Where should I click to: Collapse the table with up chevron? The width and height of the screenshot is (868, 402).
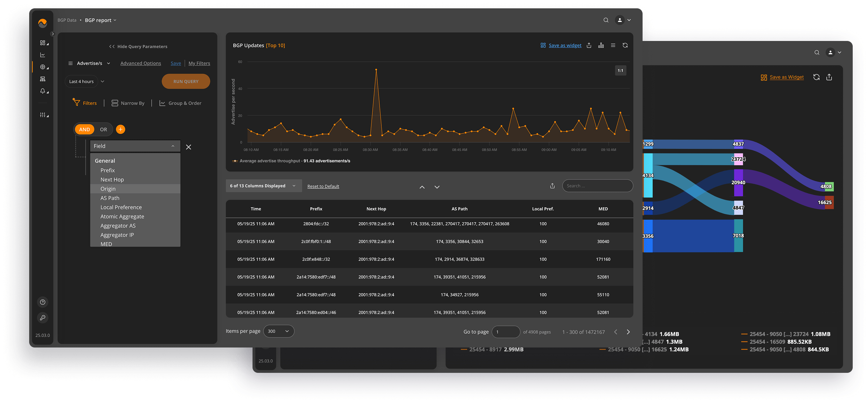click(422, 187)
